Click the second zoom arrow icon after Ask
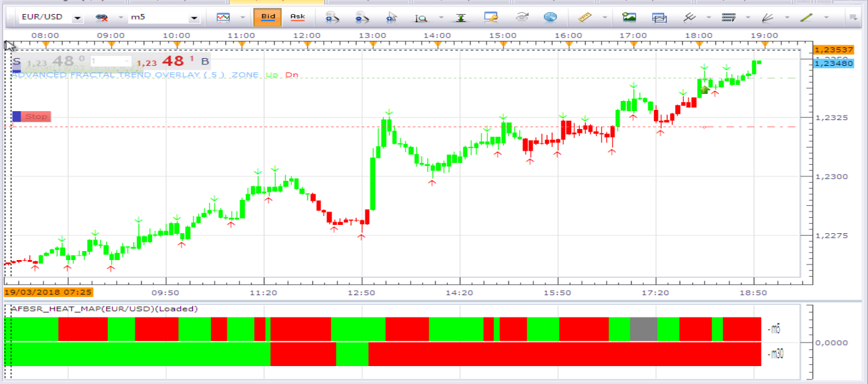This screenshot has width=868, height=384. pos(363,17)
